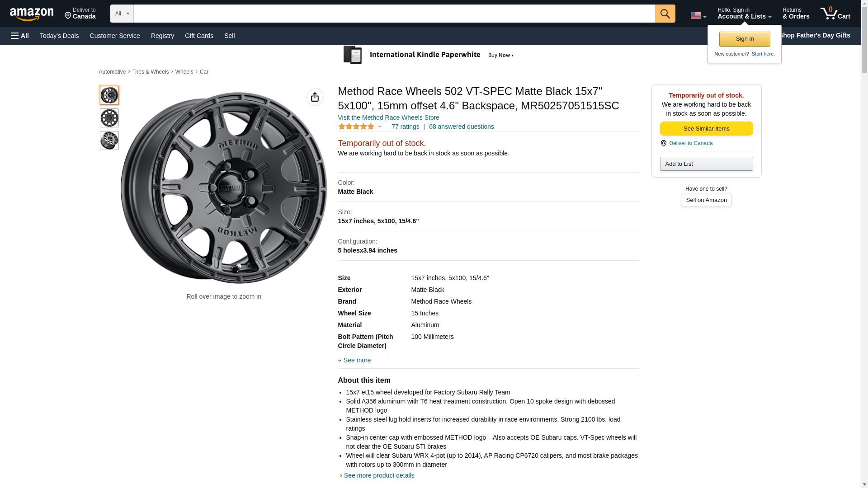The image size is (868, 488).
Task: Open the shopping cart
Action: coord(835,14)
